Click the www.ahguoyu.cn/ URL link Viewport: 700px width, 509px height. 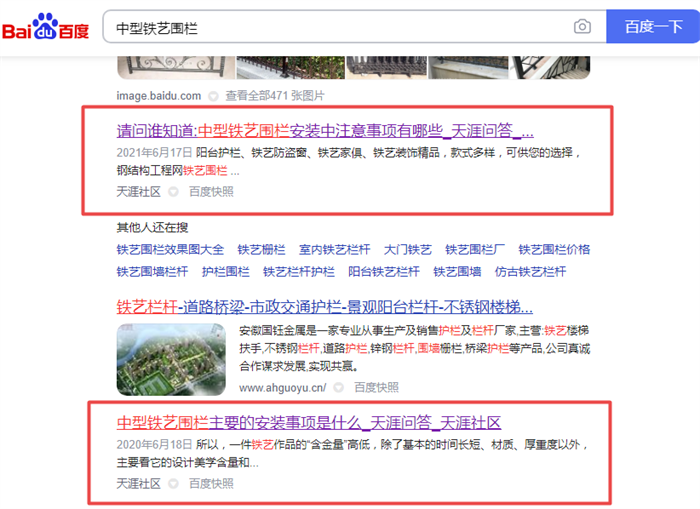pos(283,388)
